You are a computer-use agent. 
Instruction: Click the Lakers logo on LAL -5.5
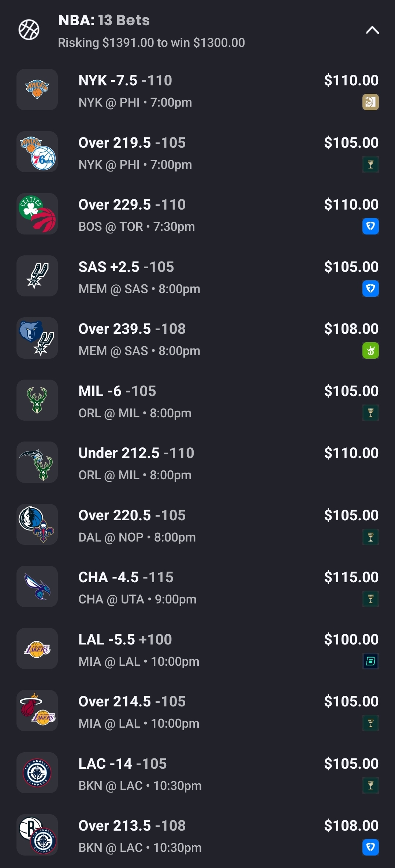(x=37, y=649)
